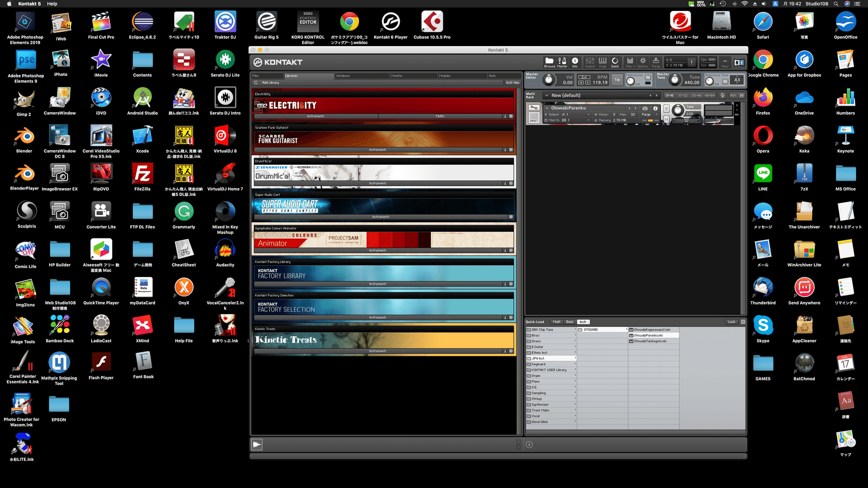Click the play button below the browser
This screenshot has width=868, height=488.
pyautogui.click(x=257, y=445)
